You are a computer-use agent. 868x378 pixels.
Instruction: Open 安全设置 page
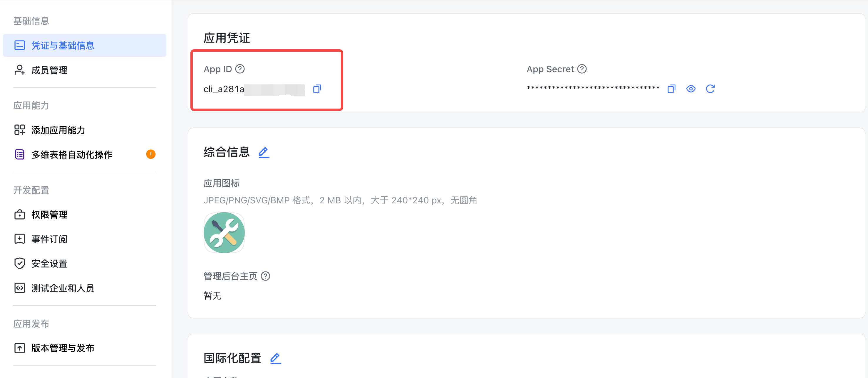(49, 264)
